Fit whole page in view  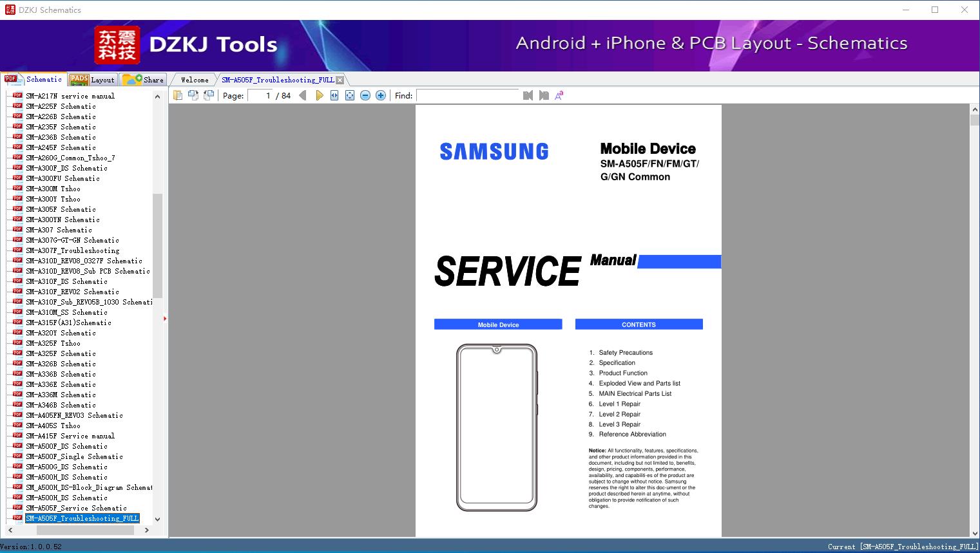(350, 95)
